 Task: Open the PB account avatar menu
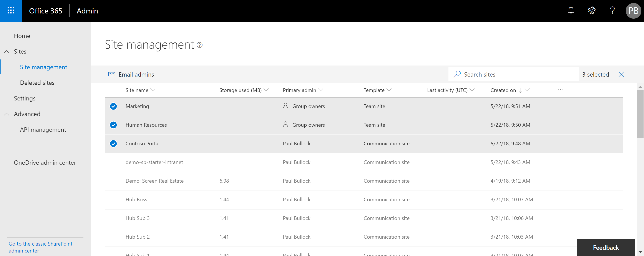click(633, 11)
